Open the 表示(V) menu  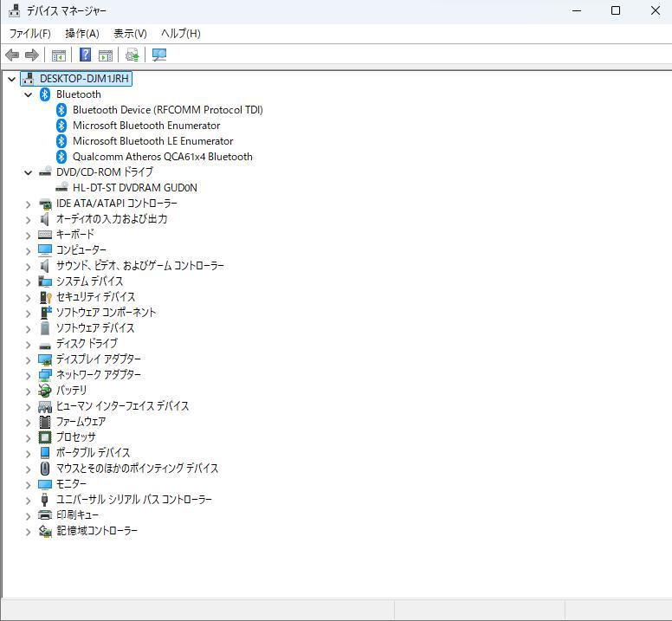(x=130, y=34)
